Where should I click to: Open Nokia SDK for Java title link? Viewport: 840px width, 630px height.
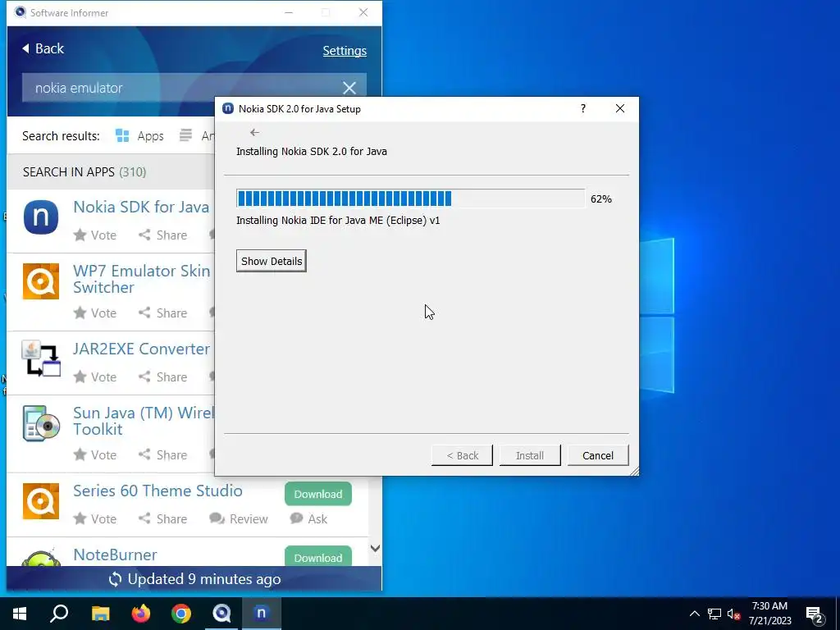point(141,207)
